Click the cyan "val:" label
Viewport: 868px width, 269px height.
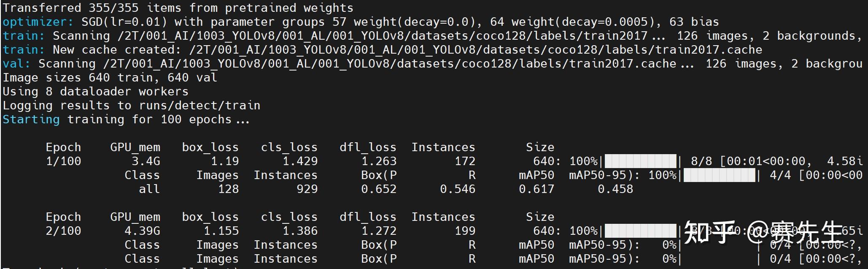point(16,64)
